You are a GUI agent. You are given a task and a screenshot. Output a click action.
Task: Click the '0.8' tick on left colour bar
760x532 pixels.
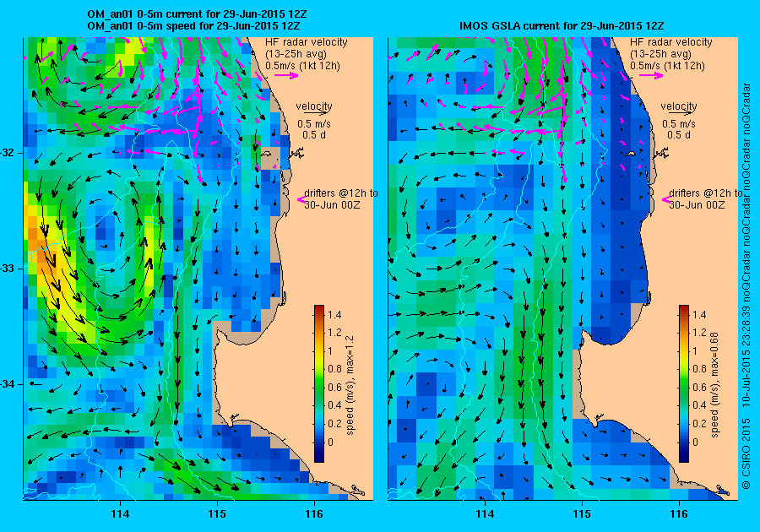point(334,369)
